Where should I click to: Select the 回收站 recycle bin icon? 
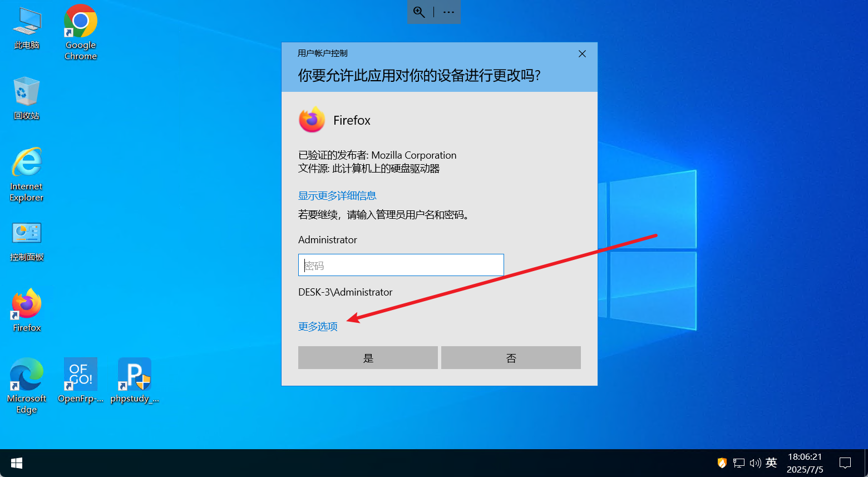click(27, 99)
